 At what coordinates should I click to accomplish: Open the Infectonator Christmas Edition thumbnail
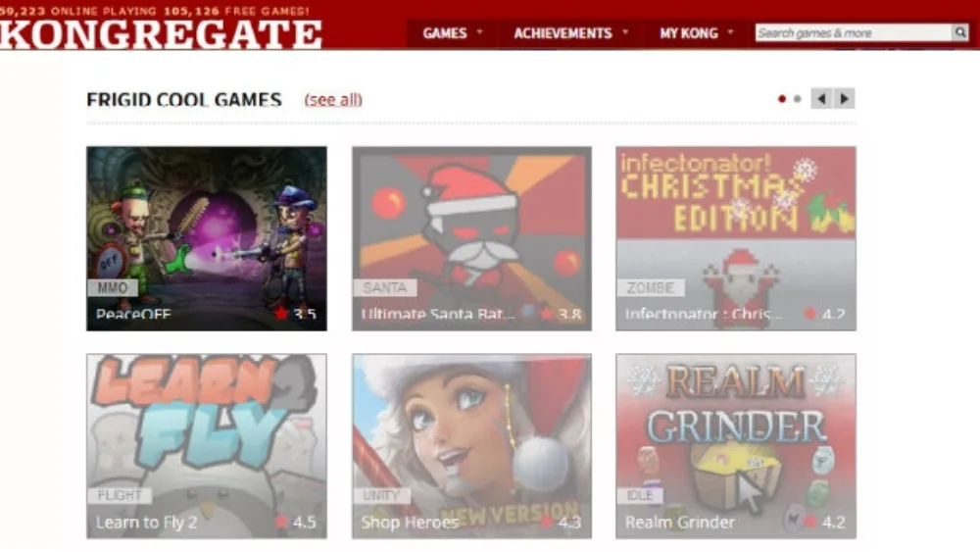(x=736, y=238)
